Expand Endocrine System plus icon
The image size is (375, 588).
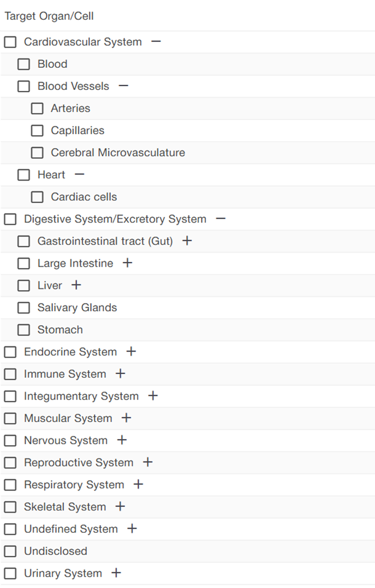pyautogui.click(x=131, y=351)
